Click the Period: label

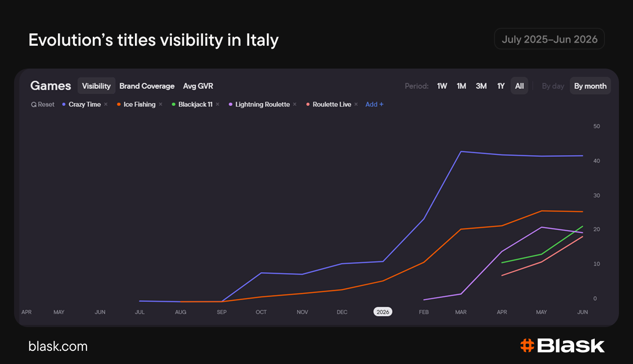pyautogui.click(x=417, y=86)
